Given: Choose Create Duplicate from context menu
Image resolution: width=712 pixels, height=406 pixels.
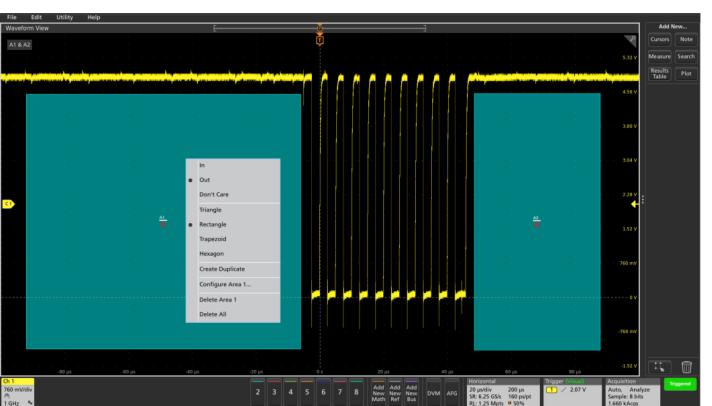Looking at the screenshot, I should [233, 269].
